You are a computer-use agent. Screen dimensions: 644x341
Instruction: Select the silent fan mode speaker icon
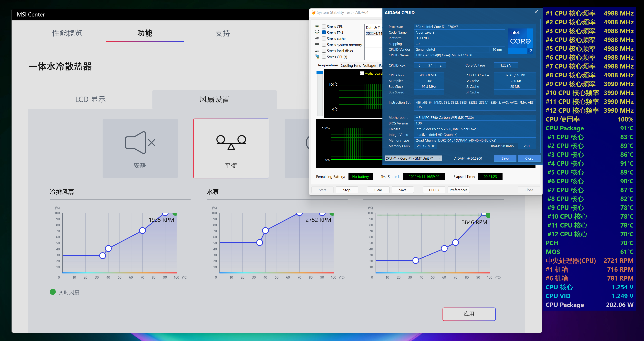click(x=140, y=142)
